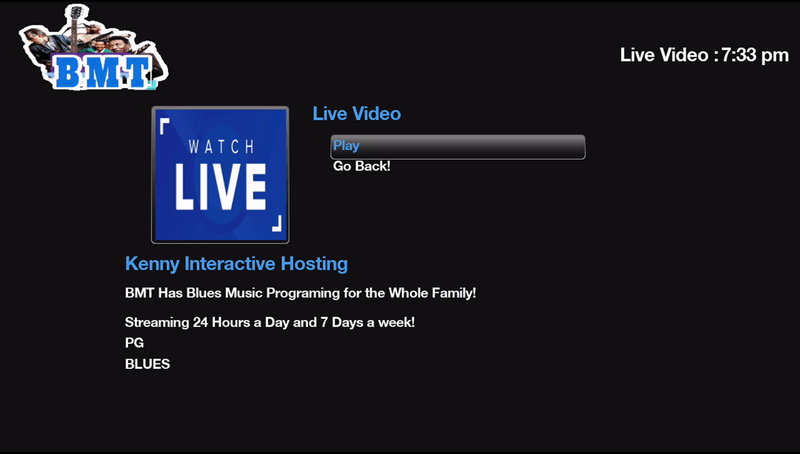Click the blue BMT letters in logo
Image resolution: width=800 pixels, height=454 pixels.
[100, 70]
